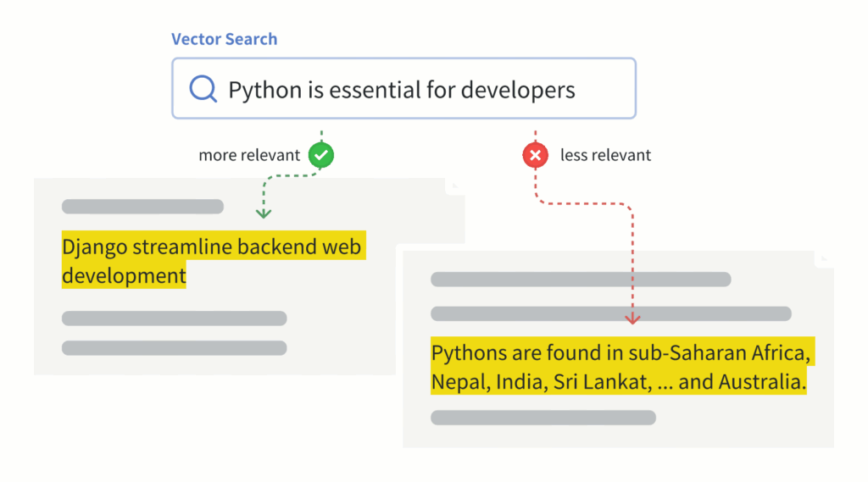Click the magnifying glass search icon

coord(203,89)
